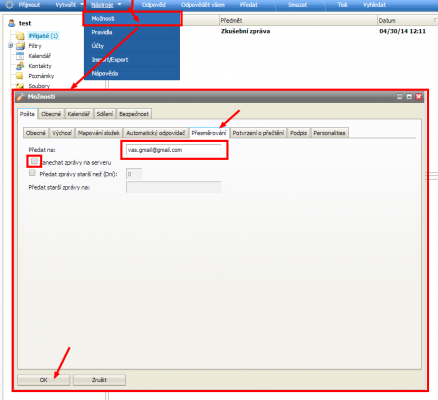438x400 pixels.
Task: Open the Kalendář tab in Možnosti
Action: pyautogui.click(x=79, y=114)
